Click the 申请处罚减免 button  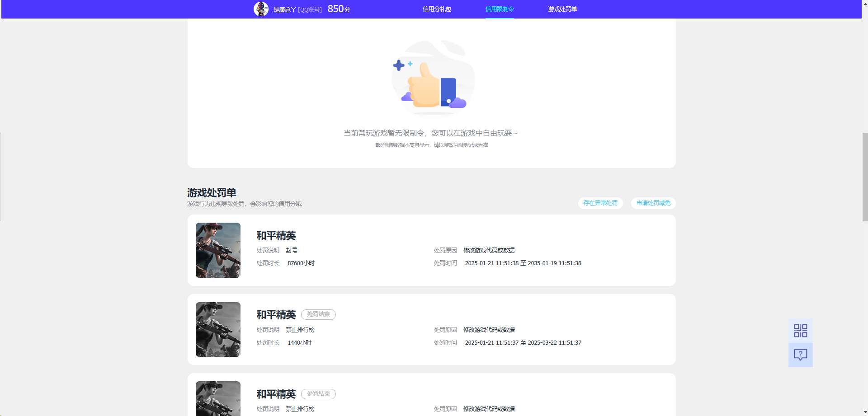point(653,203)
